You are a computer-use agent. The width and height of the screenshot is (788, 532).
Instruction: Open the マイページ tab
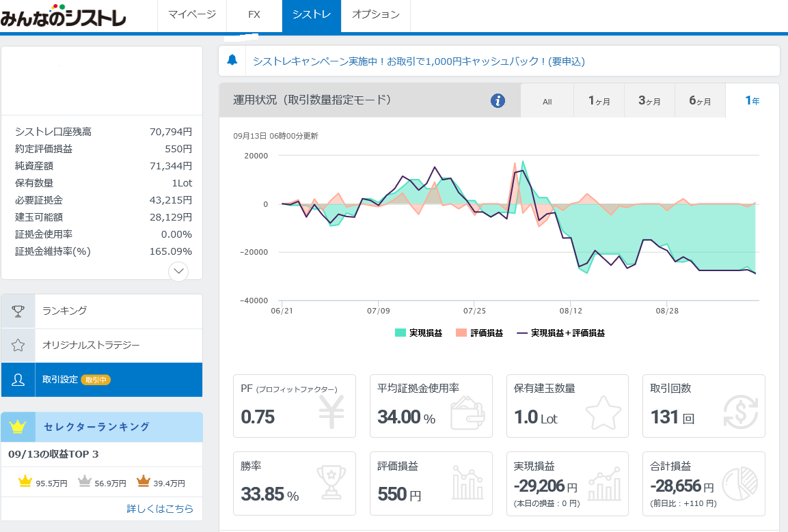(x=191, y=14)
